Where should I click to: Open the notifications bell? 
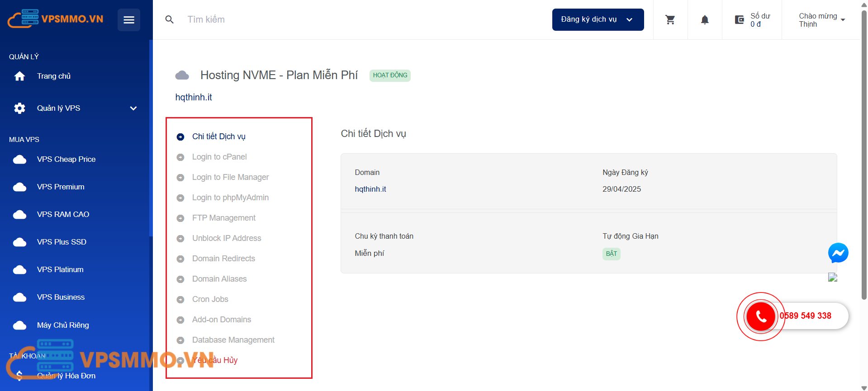[705, 20]
